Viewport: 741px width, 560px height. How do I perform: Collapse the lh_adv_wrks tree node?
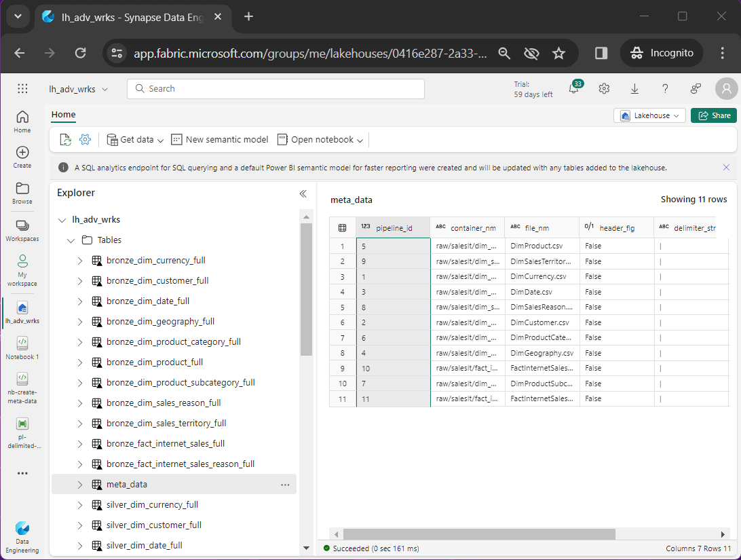[x=62, y=220]
